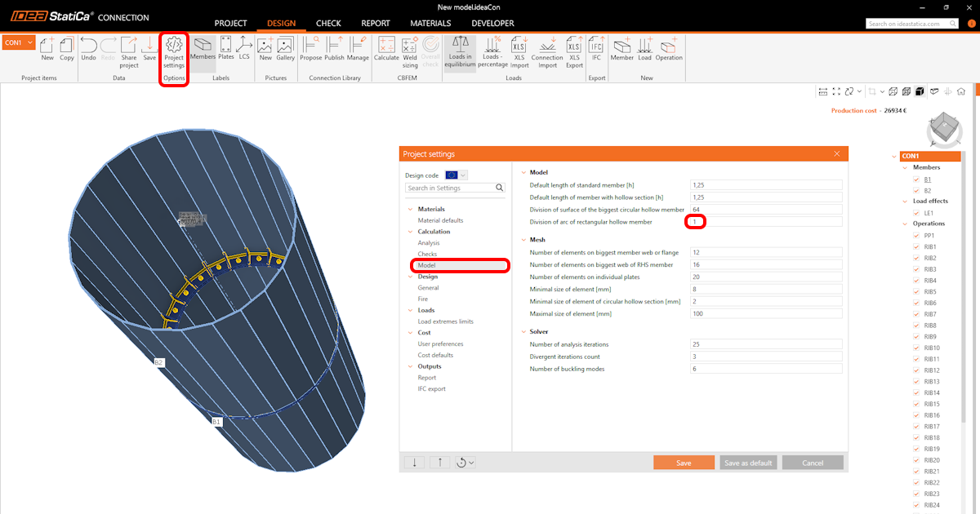Screen dimensions: 980x514
Task: Click Save as default button
Action: 748,463
